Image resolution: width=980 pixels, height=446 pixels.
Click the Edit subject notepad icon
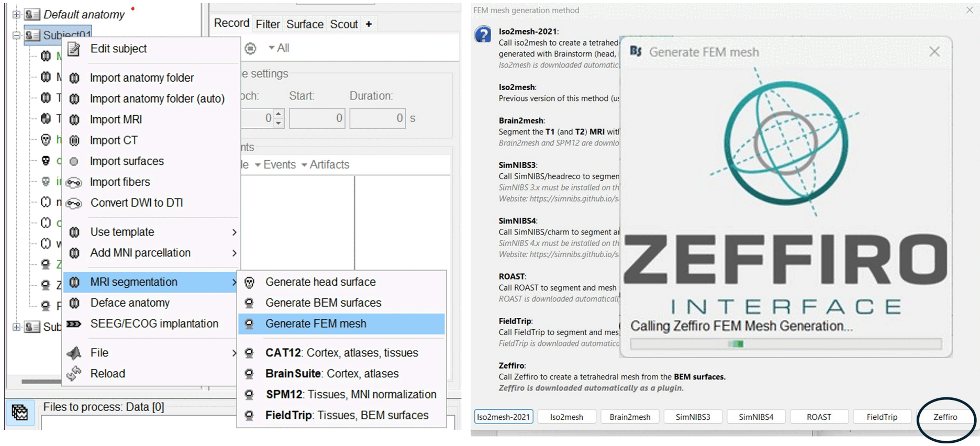74,49
